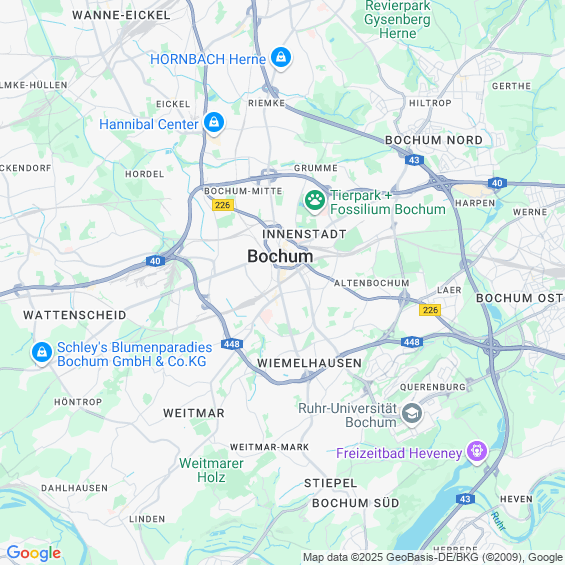Select the Ruhr-Universität Bochum graduation cap marker

pyautogui.click(x=412, y=414)
